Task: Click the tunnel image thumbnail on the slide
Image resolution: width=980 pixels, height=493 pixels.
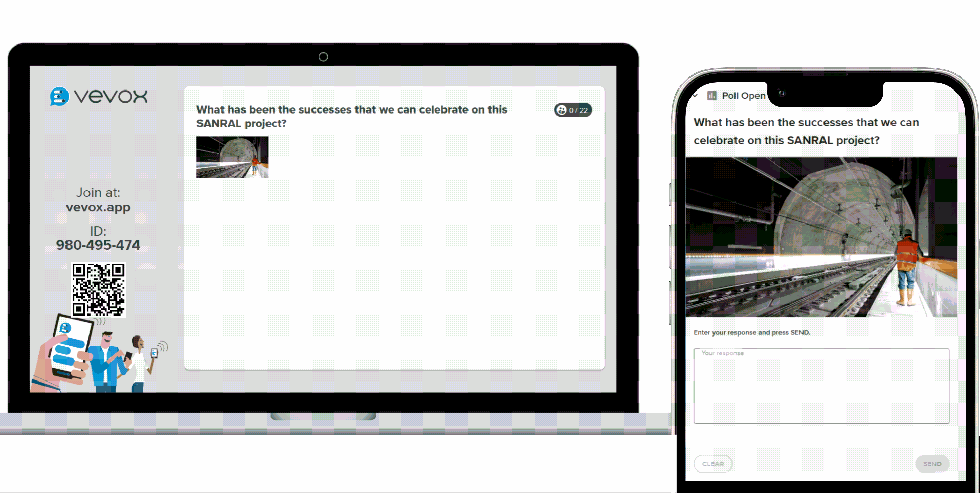Action: click(232, 158)
